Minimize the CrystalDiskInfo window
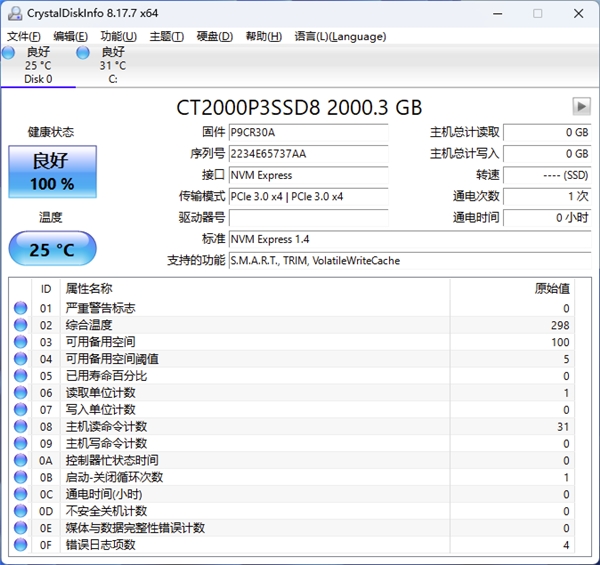600x565 pixels. point(497,14)
